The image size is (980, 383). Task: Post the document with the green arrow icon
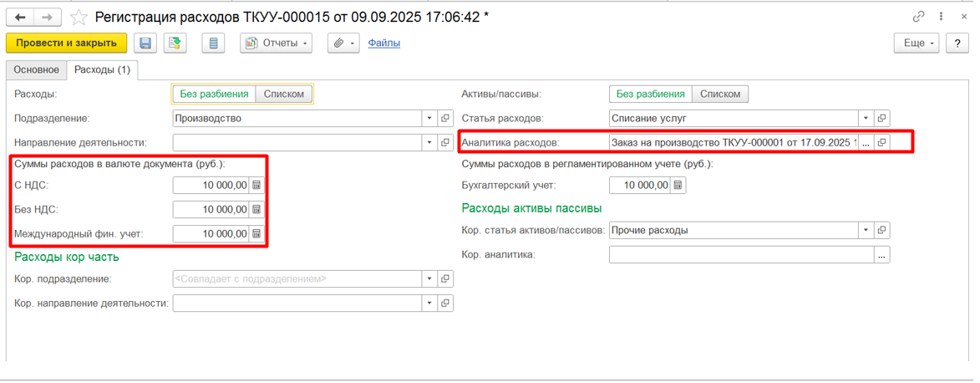pyautogui.click(x=176, y=43)
